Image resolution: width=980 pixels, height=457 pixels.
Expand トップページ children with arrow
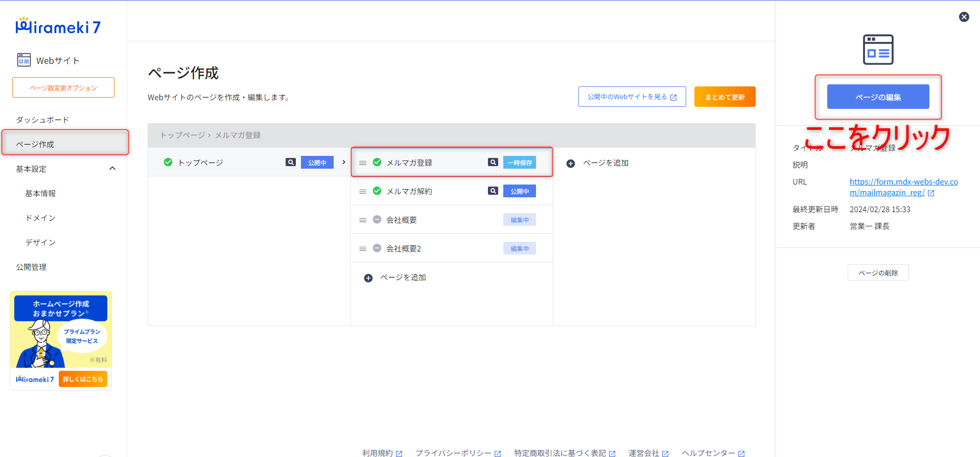click(x=344, y=162)
